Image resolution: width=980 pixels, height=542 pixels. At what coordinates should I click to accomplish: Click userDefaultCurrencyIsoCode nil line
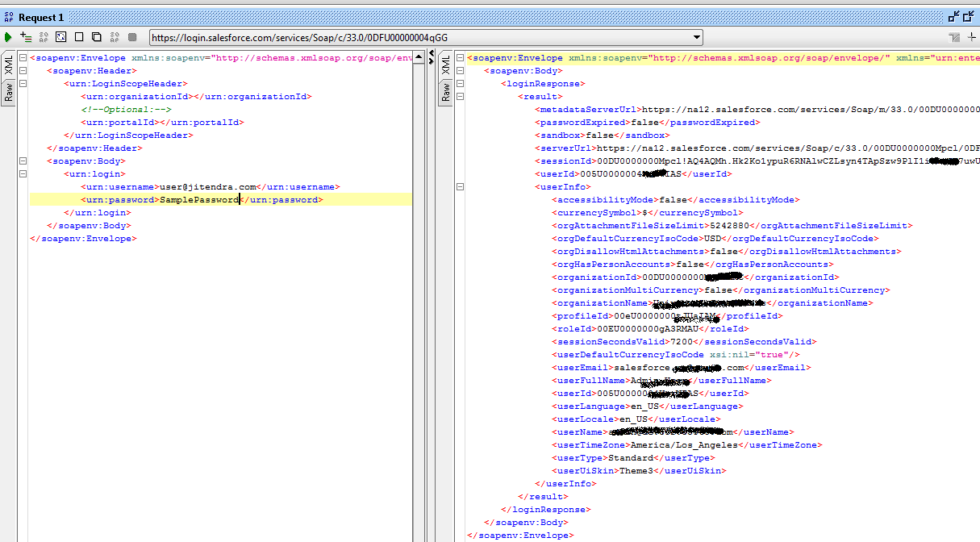(676, 355)
